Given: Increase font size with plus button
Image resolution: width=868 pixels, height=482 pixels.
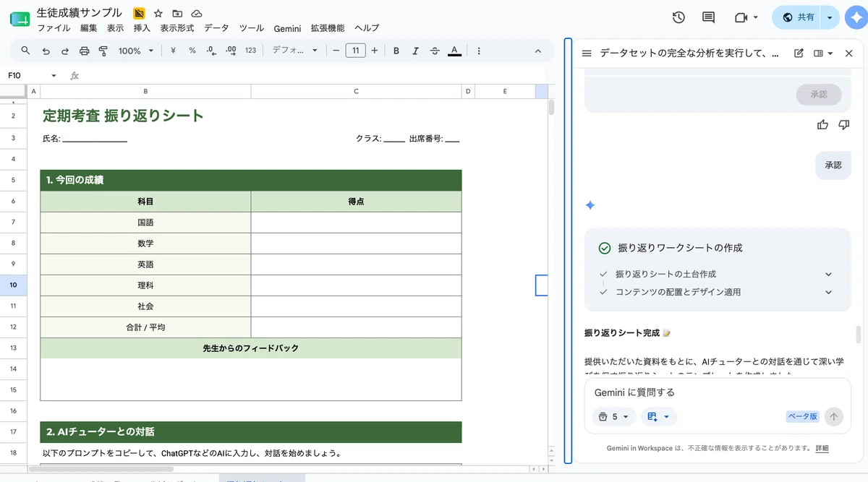Looking at the screenshot, I should [374, 51].
